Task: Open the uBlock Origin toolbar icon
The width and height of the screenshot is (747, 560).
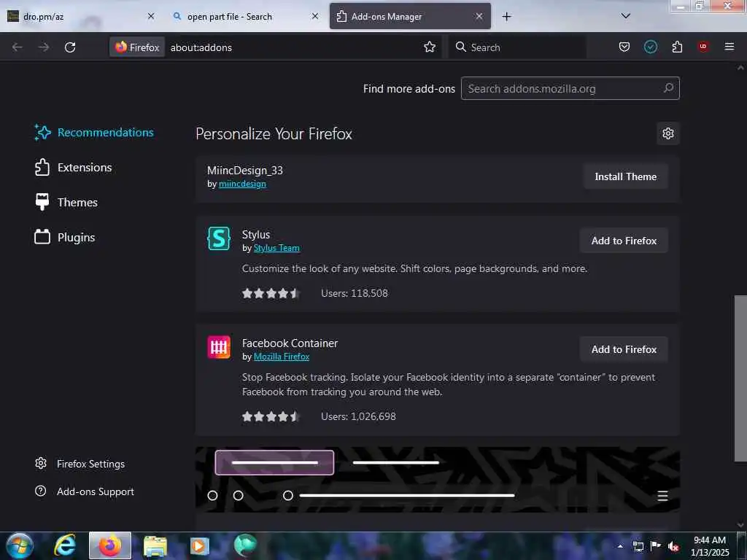Action: pyautogui.click(x=703, y=47)
